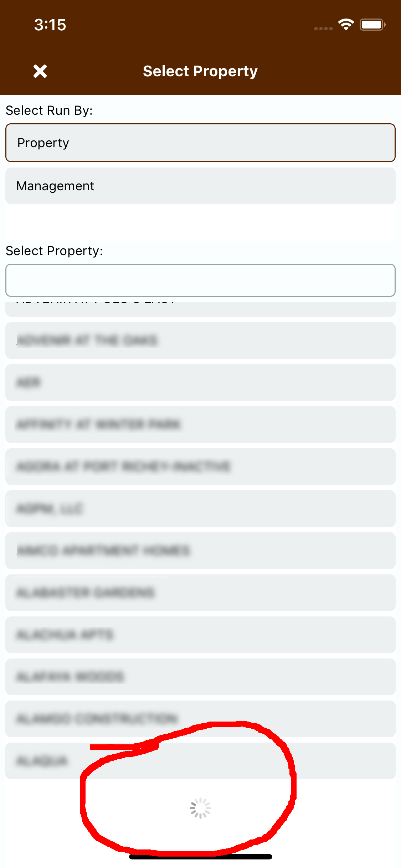Tap the Wi-Fi icon in the status bar
Screen dimensions: 401x868
coord(345,24)
